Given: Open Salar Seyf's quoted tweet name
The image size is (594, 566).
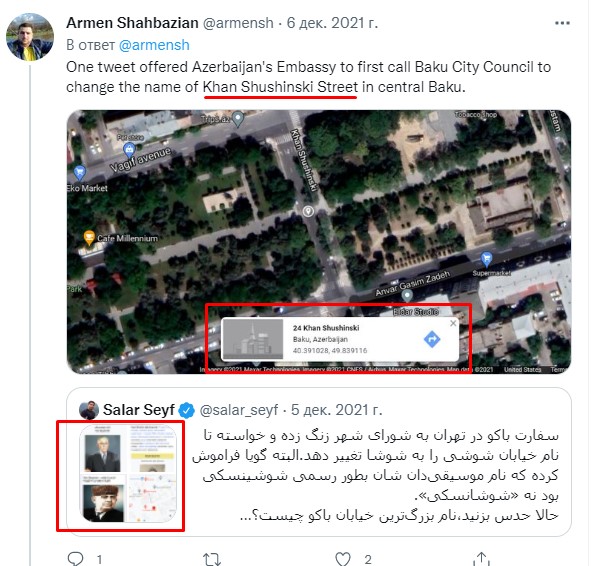Looking at the screenshot, I should pos(138,410).
